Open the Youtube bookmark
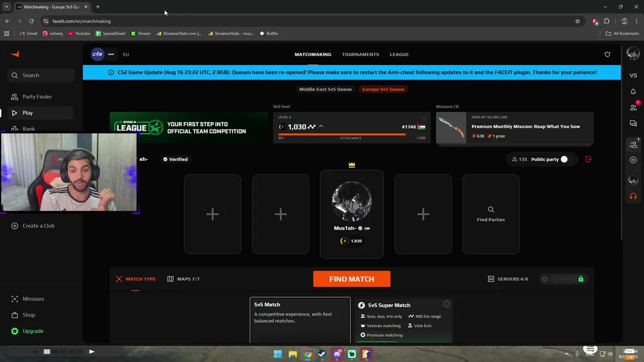The height and width of the screenshot is (362, 644). pos(78,34)
